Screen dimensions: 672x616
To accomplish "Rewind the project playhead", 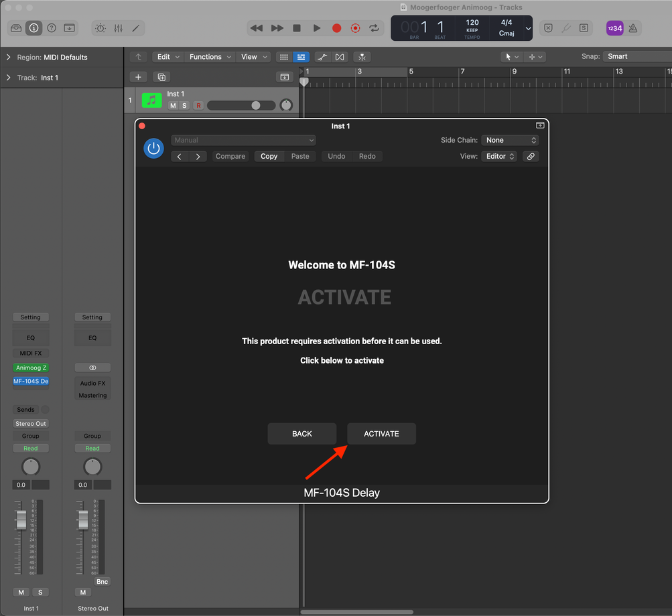I will pos(257,28).
